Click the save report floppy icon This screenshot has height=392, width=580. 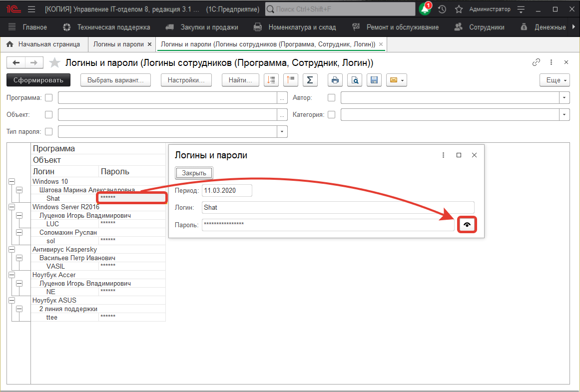pos(374,80)
